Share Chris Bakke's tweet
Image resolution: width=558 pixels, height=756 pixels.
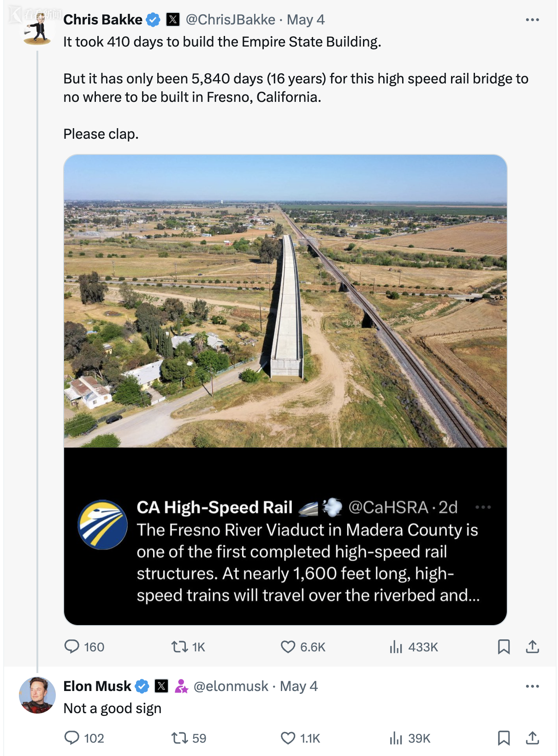click(x=533, y=647)
